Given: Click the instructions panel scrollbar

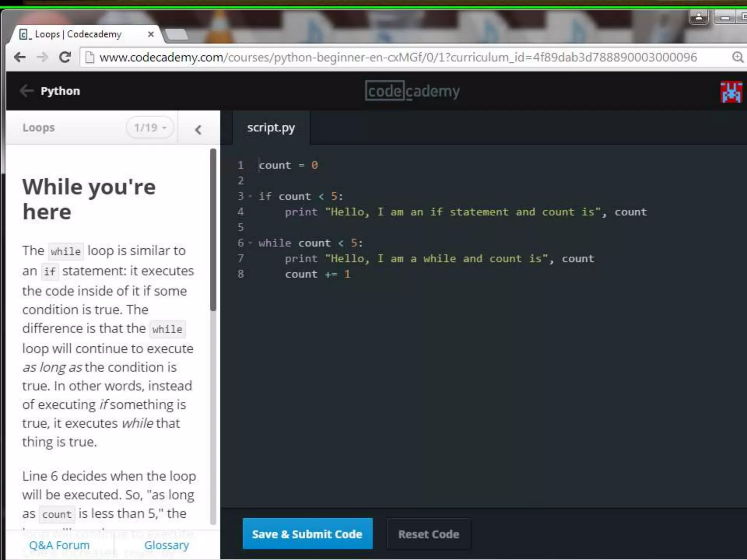Looking at the screenshot, I should pos(213,230).
